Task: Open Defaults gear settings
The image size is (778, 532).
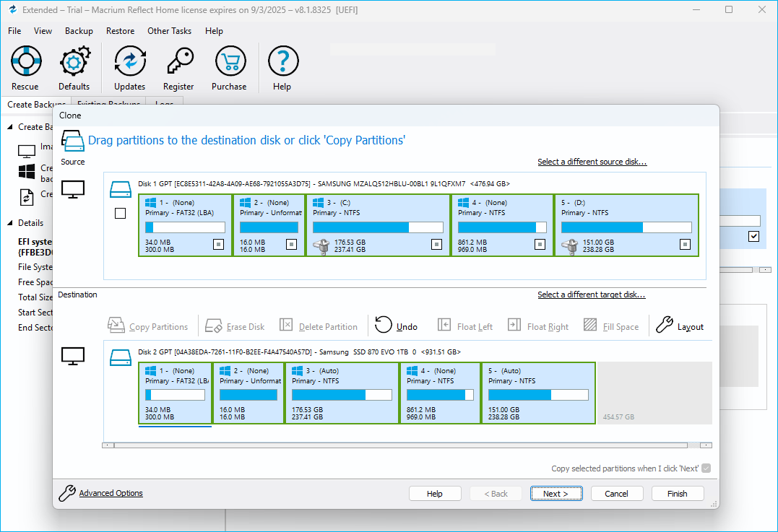Action: (x=74, y=63)
